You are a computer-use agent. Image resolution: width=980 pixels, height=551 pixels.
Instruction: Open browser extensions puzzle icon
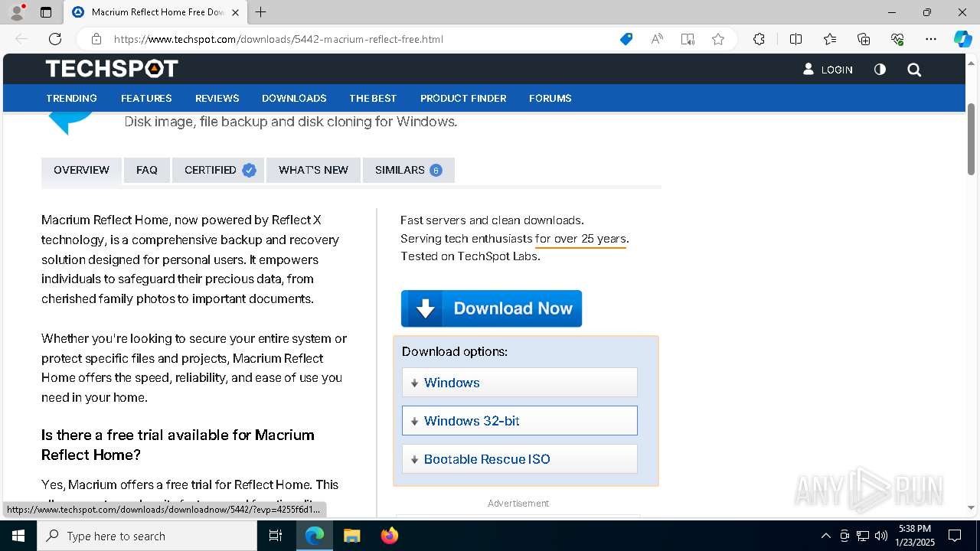tap(759, 39)
